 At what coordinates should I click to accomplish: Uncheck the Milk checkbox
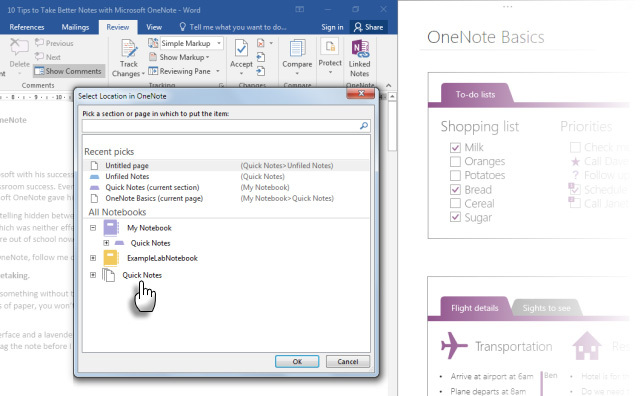[x=455, y=147]
